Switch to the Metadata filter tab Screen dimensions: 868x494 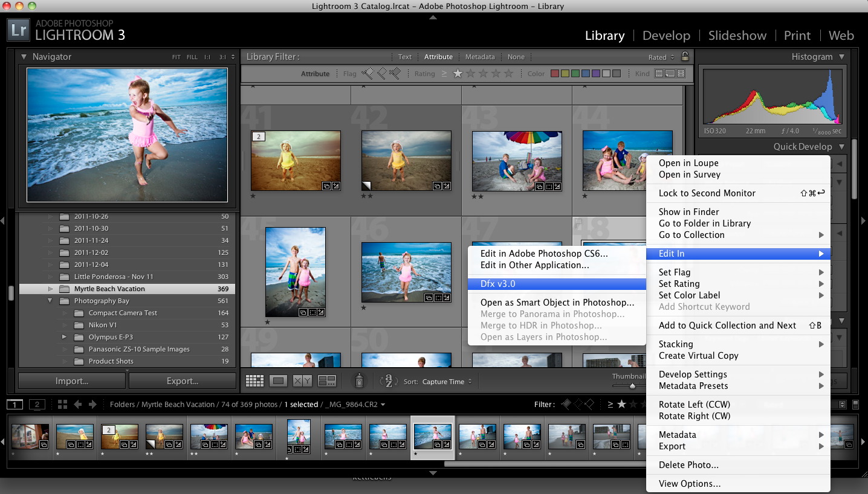480,57
